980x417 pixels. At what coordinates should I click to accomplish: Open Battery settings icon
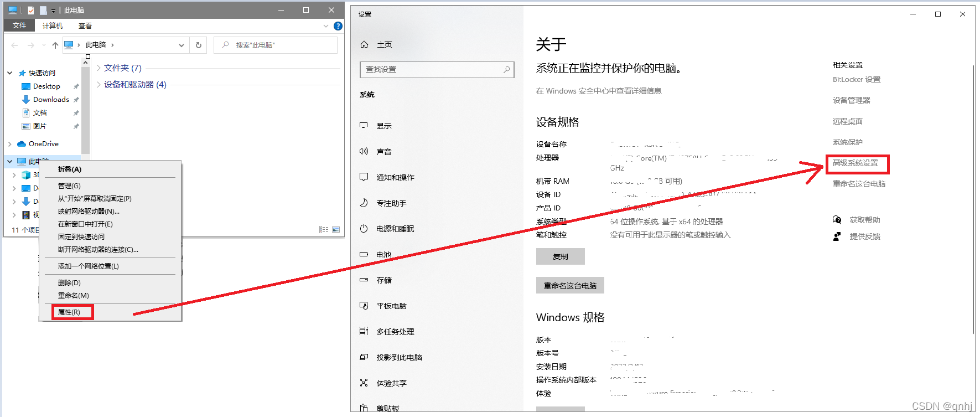tap(364, 254)
